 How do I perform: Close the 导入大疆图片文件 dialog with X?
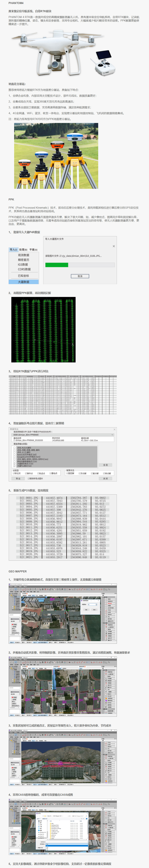click(x=114, y=246)
